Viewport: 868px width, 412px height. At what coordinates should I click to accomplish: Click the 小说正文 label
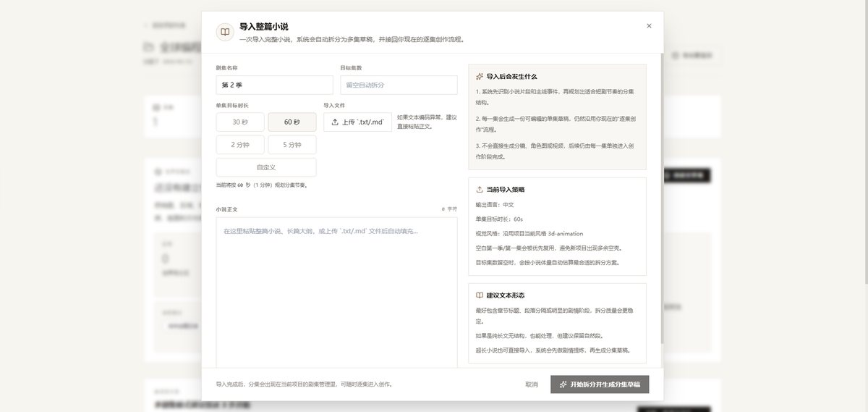(226, 209)
